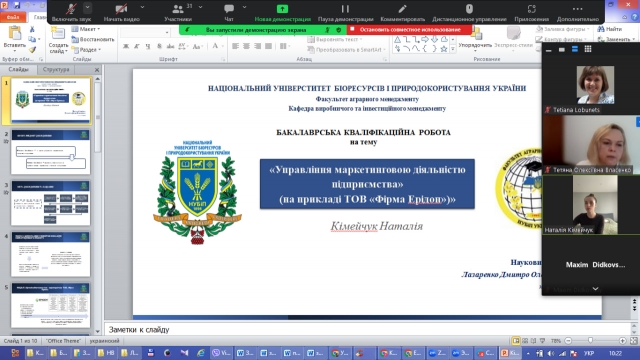Start camera with Начать видео icon

(x=121, y=9)
